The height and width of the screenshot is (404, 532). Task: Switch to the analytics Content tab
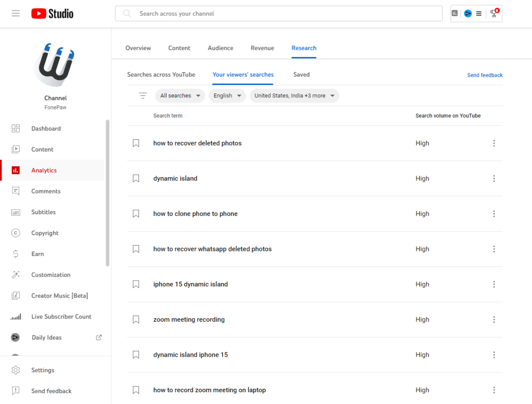coord(179,48)
